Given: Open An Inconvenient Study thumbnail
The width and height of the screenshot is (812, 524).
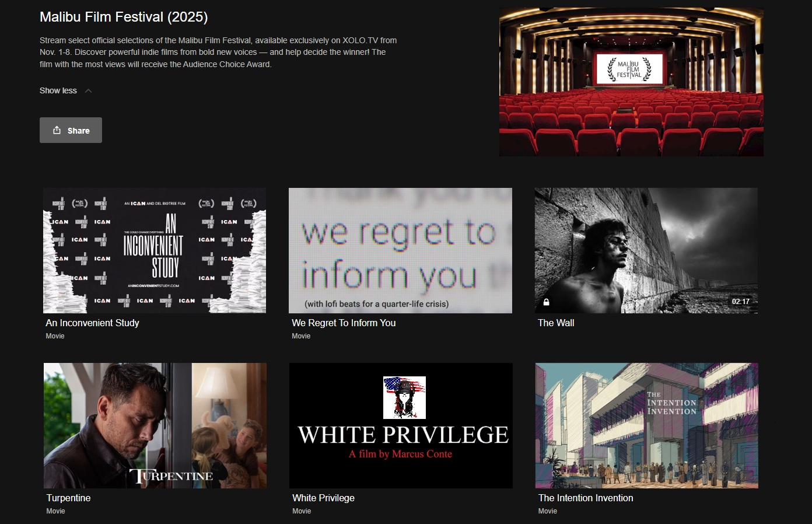Looking at the screenshot, I should tap(155, 250).
